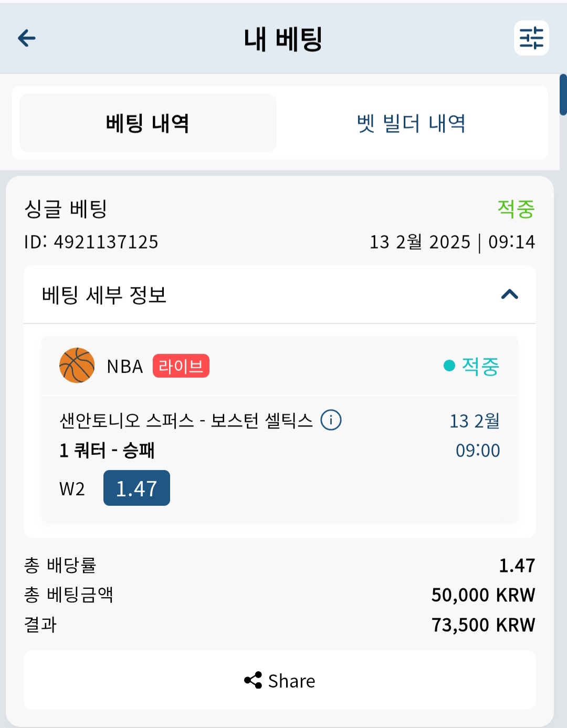
Task: Select the 베팅 내역 tab
Action: (148, 123)
